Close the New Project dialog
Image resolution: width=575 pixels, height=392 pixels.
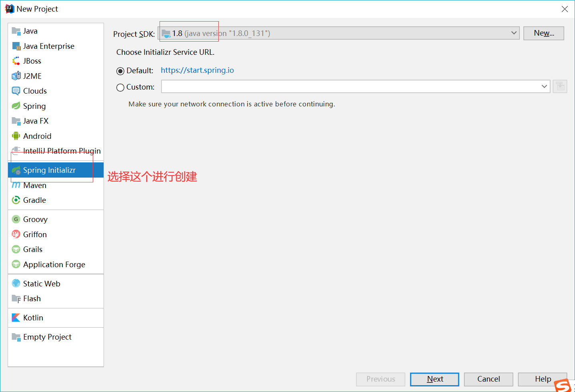(x=565, y=9)
